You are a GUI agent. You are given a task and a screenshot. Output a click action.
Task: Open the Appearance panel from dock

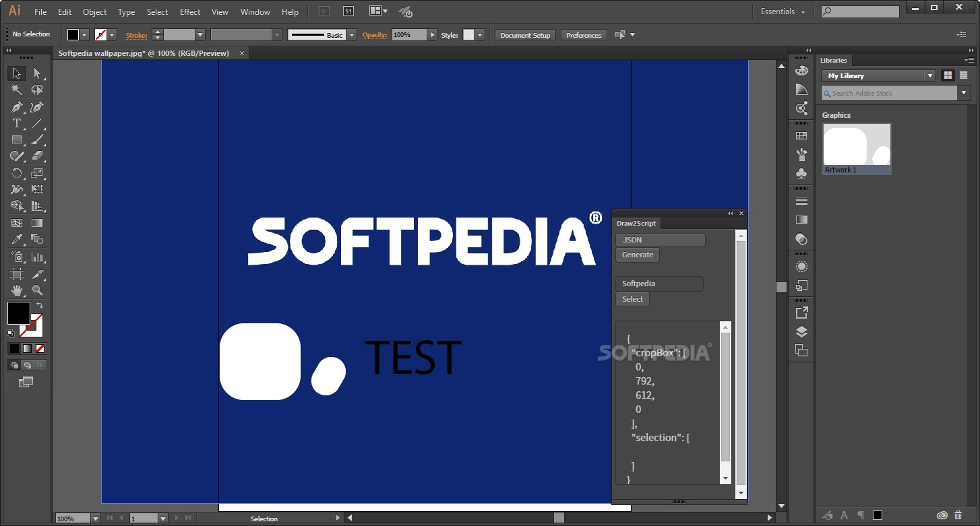[x=801, y=267]
